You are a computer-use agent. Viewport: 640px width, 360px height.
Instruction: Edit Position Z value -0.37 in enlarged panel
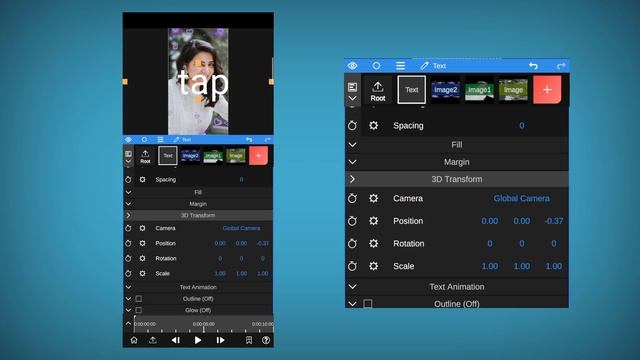click(x=554, y=221)
